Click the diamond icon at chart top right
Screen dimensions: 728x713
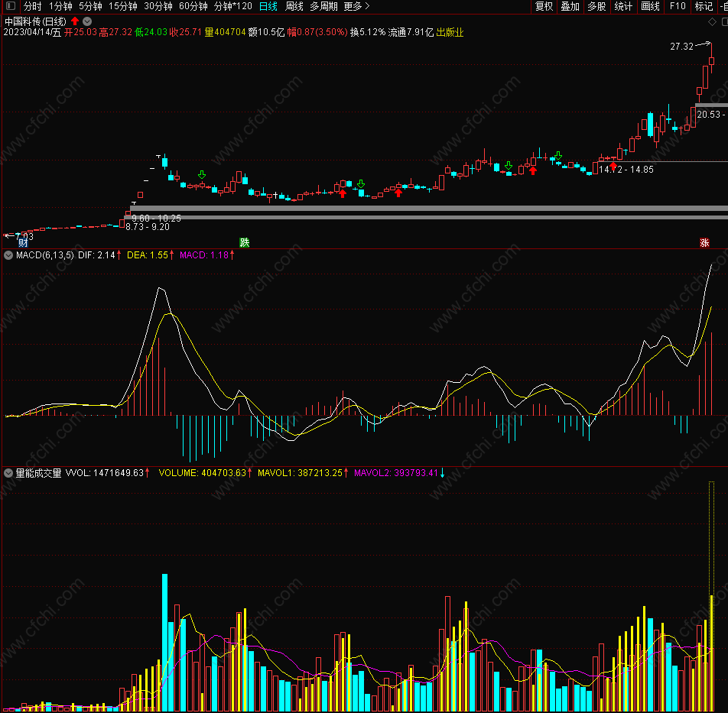click(712, 22)
